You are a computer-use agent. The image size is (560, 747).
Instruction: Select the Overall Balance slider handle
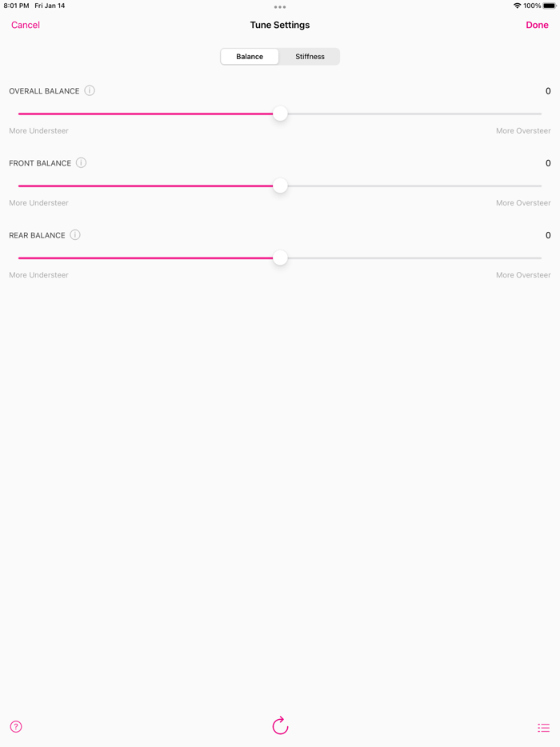(280, 114)
